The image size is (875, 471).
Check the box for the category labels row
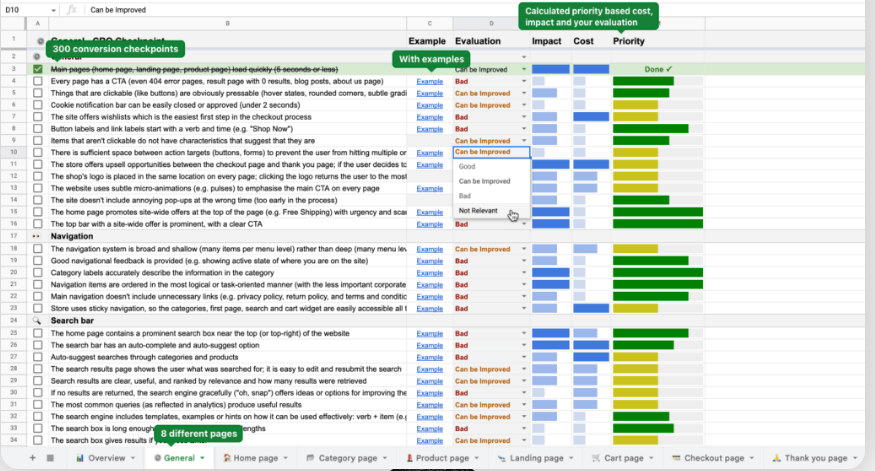pyautogui.click(x=37, y=273)
